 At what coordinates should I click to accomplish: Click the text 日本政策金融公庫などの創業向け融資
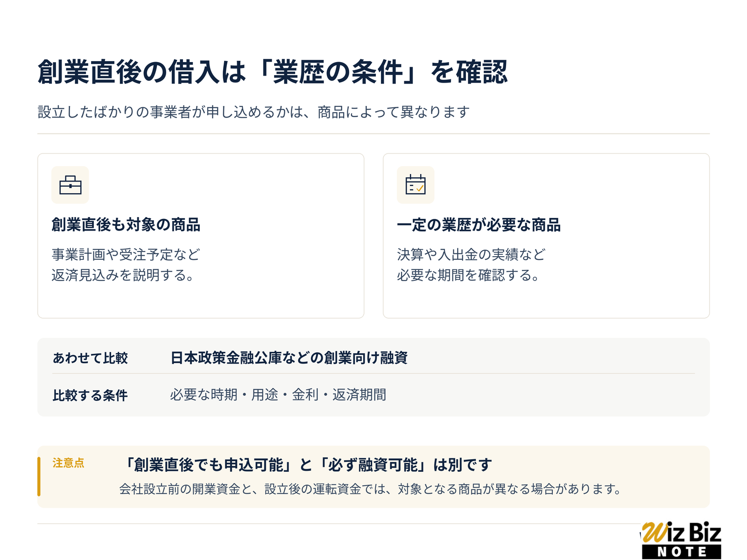289,358
